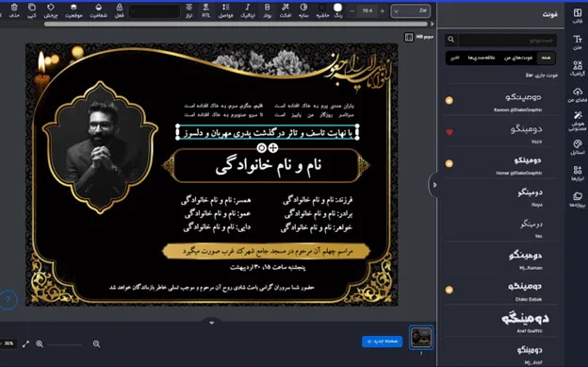
Task: Open the تراز text alignment options
Action: click(x=188, y=10)
